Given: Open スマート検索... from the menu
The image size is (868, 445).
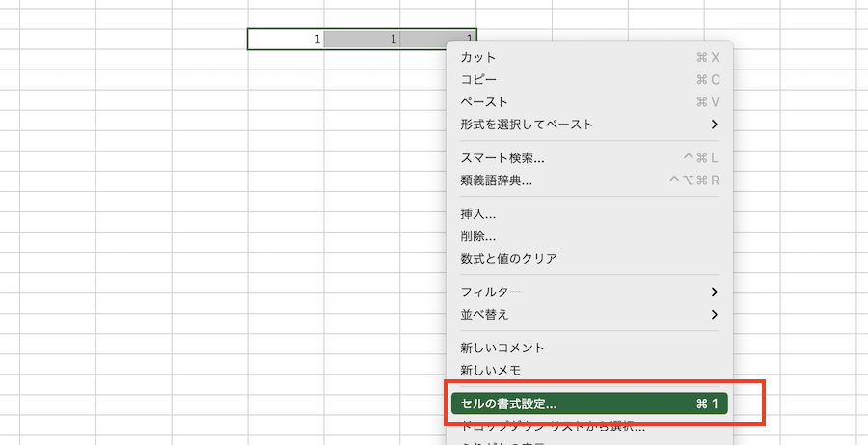Looking at the screenshot, I should (502, 157).
